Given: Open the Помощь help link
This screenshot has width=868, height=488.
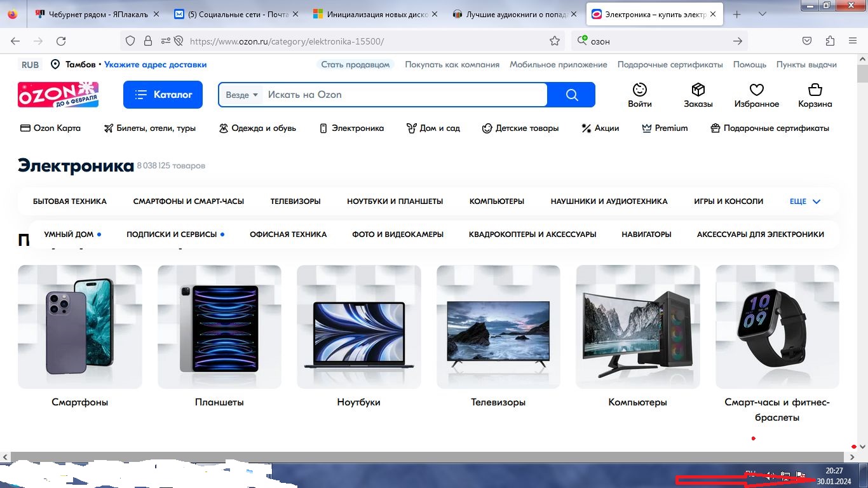Looking at the screenshot, I should coord(750,64).
